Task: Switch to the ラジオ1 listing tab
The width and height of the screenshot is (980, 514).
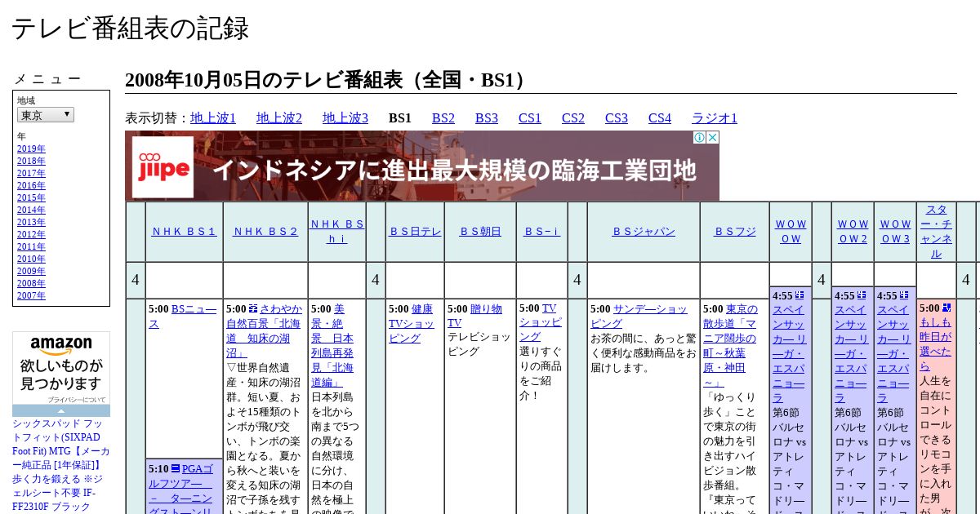Action: pyautogui.click(x=715, y=117)
